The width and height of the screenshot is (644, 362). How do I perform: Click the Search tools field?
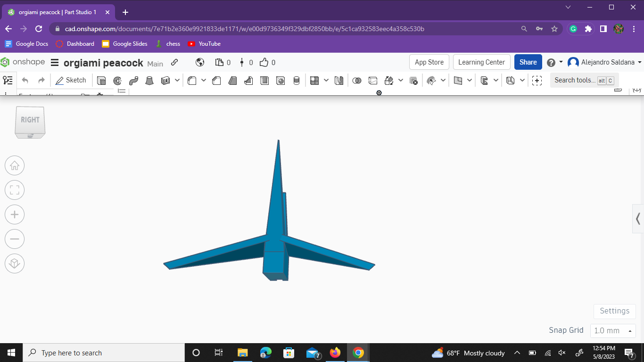(584, 81)
